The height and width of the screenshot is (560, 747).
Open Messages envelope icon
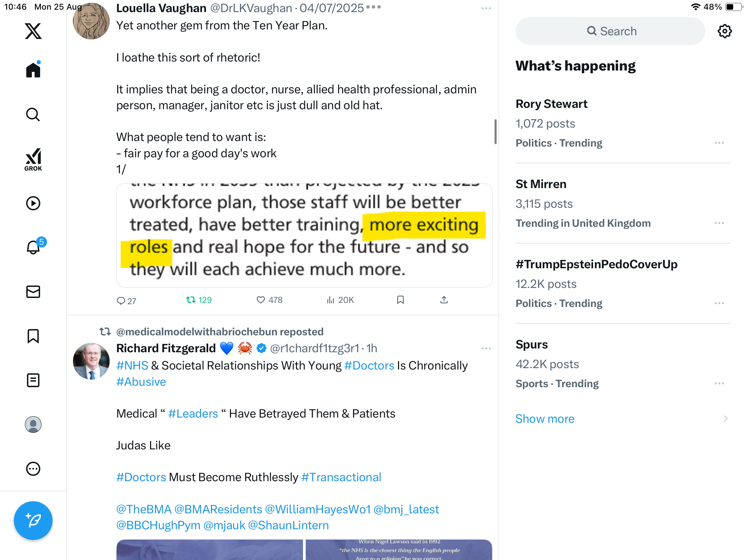click(33, 292)
